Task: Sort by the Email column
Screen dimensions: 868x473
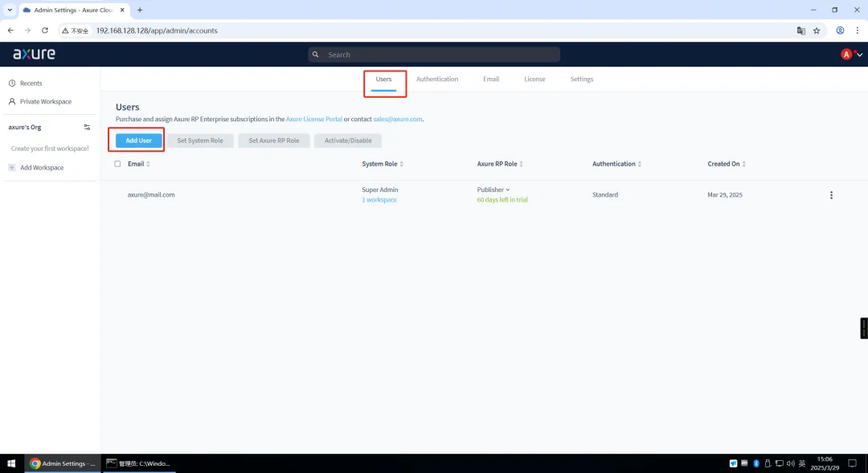Action: 139,164
